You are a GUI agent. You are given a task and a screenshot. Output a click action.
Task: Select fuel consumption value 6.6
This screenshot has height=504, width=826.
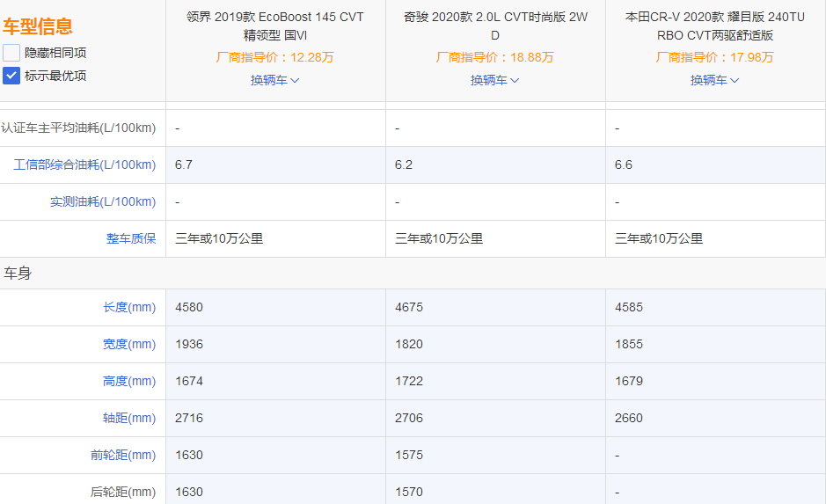coord(623,164)
